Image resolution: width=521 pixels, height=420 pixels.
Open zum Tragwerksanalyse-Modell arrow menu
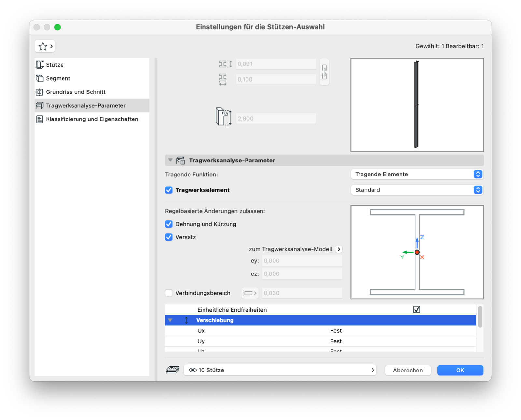(x=339, y=249)
